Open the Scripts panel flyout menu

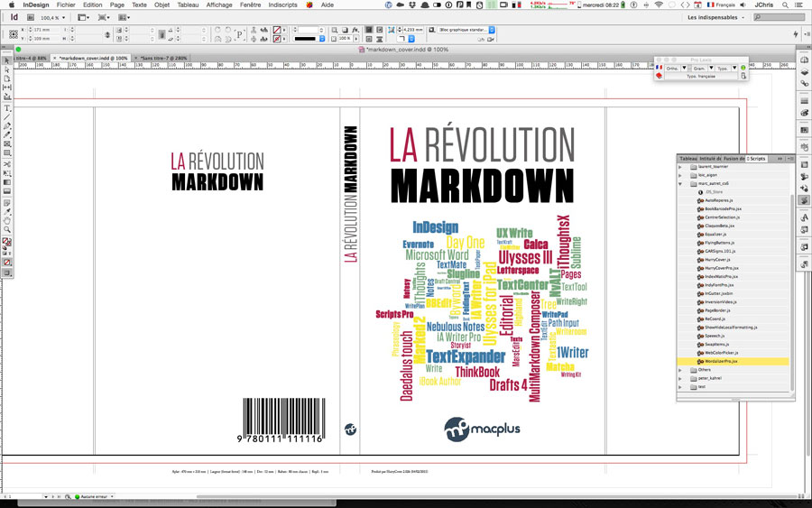[x=789, y=159]
